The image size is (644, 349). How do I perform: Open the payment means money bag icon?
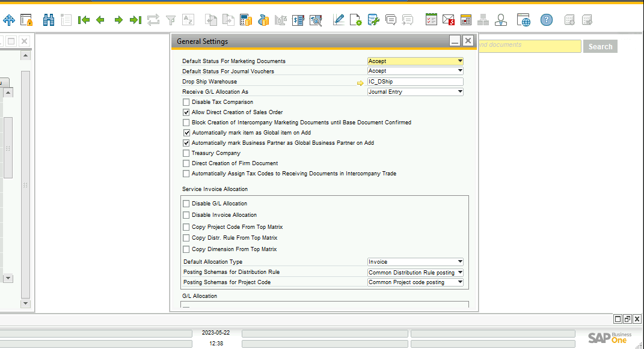(x=263, y=20)
